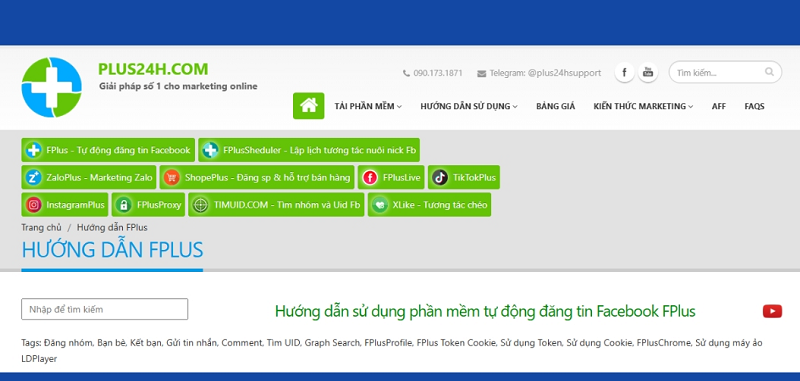Click the FPlusProfile tag text
The image size is (800, 381).
(x=388, y=343)
